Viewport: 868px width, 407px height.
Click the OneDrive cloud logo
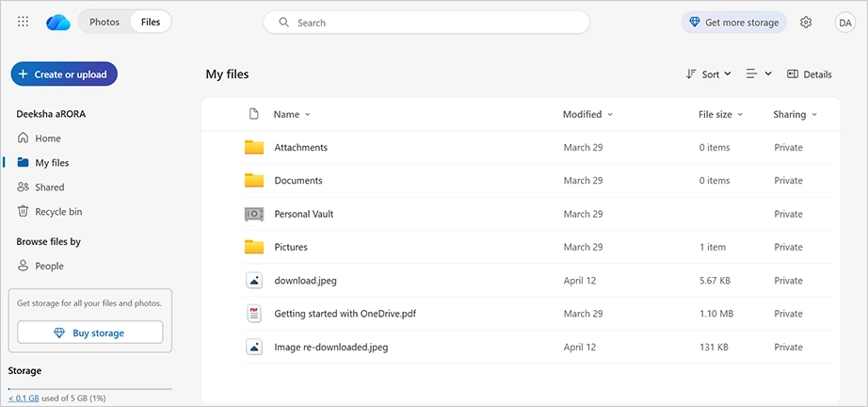(58, 23)
